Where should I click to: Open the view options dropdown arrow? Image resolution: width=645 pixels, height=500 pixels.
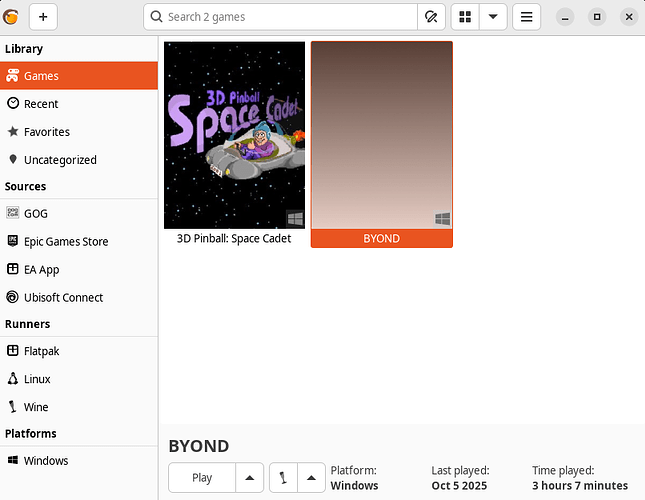[x=492, y=17]
